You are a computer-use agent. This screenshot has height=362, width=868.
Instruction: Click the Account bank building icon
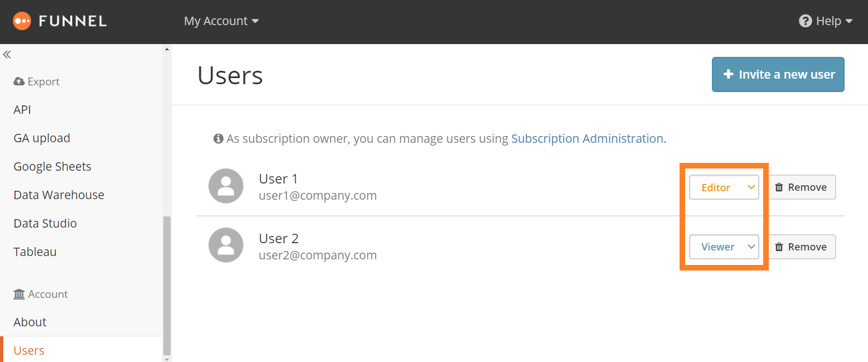click(19, 294)
